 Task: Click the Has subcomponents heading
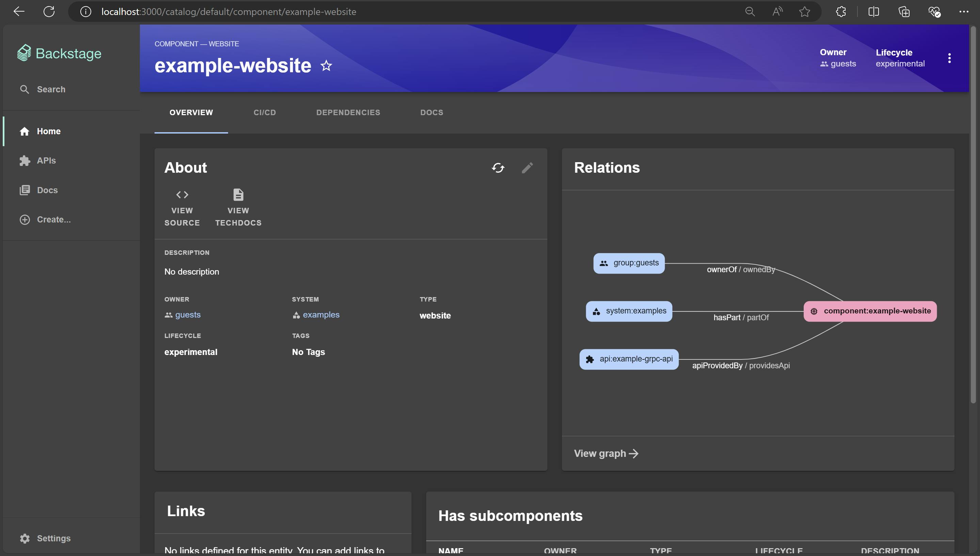pos(510,516)
